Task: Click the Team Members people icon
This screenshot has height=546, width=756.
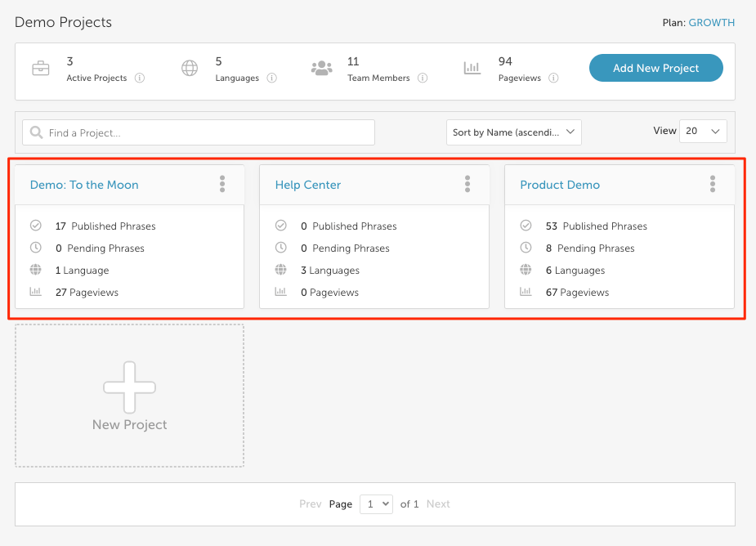Action: pos(321,68)
